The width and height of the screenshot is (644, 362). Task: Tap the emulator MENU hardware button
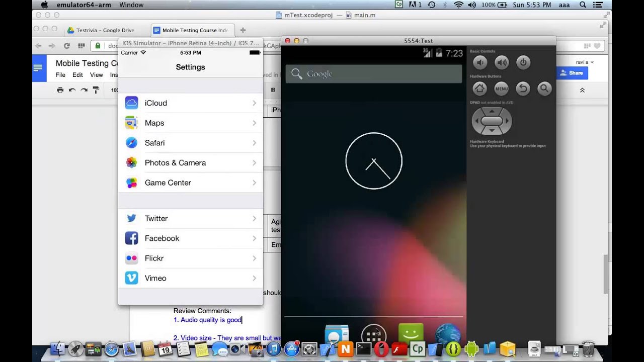click(x=502, y=89)
